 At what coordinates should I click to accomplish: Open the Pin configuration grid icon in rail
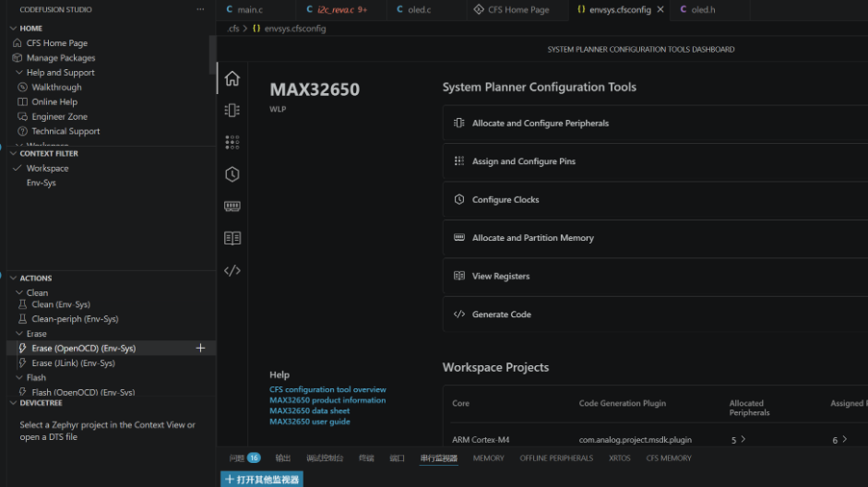(x=232, y=142)
